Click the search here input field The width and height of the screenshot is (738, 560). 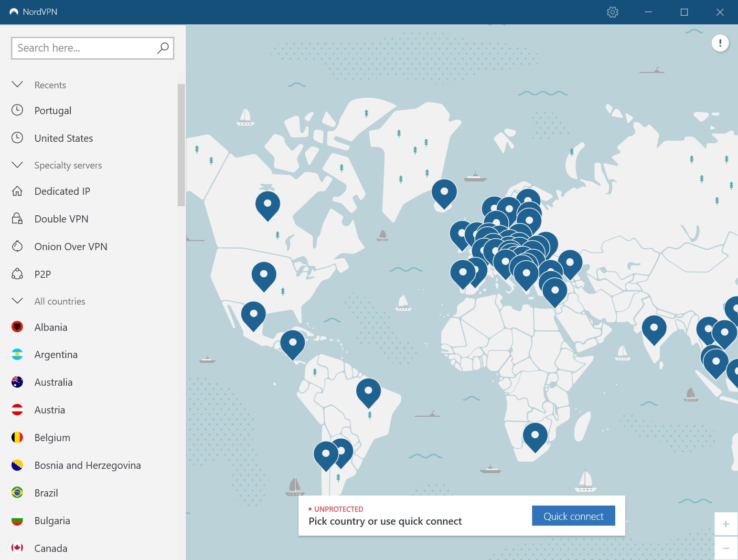tap(92, 48)
